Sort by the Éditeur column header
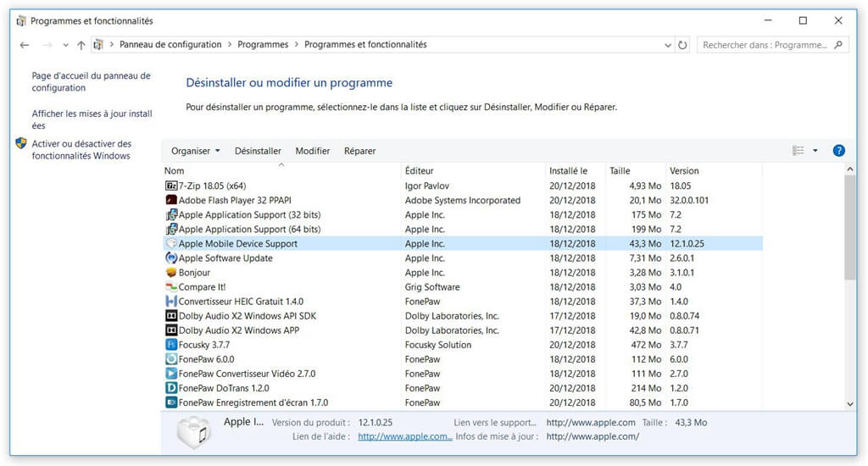This screenshot has height=466, width=868. coord(473,170)
